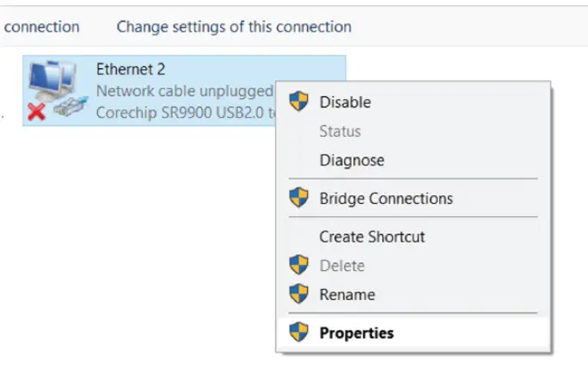588x369 pixels.
Task: Click the shield icon beside Bridge Connections
Action: (298, 199)
